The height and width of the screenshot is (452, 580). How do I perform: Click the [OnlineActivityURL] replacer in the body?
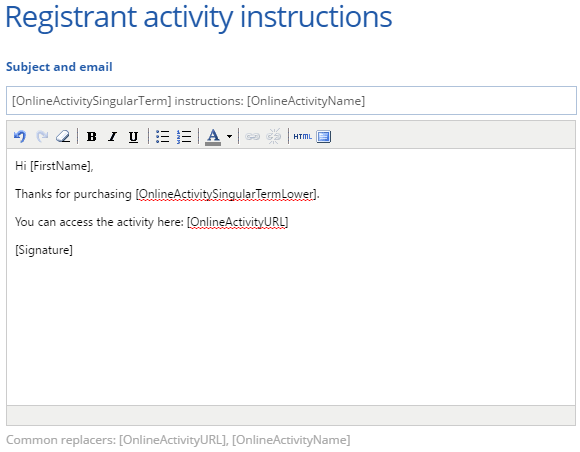[x=237, y=222]
